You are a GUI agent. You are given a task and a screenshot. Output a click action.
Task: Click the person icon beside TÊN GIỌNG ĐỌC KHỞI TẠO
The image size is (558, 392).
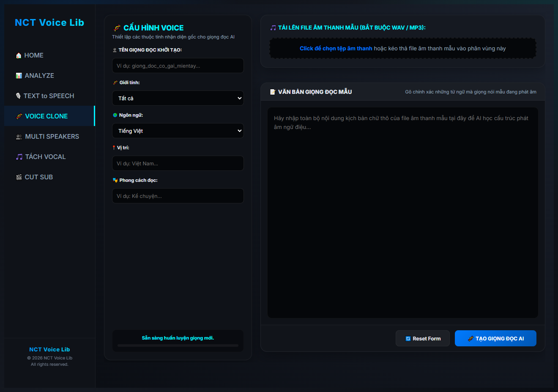115,50
